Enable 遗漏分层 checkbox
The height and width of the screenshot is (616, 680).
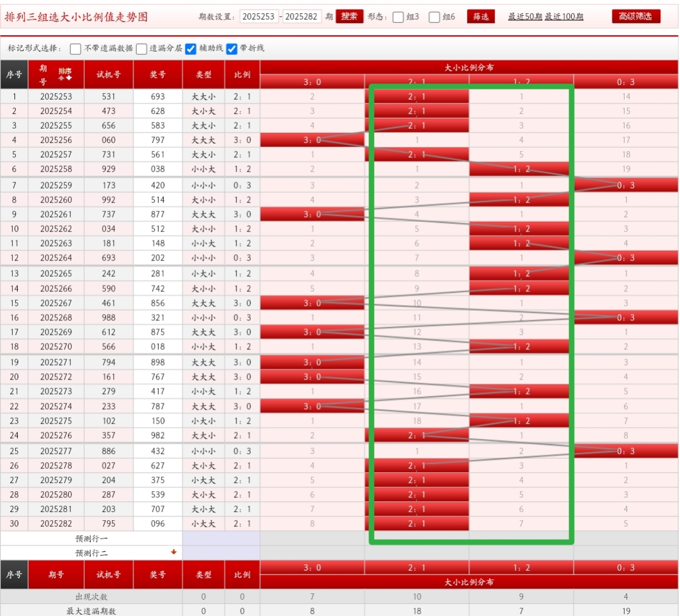(x=141, y=49)
